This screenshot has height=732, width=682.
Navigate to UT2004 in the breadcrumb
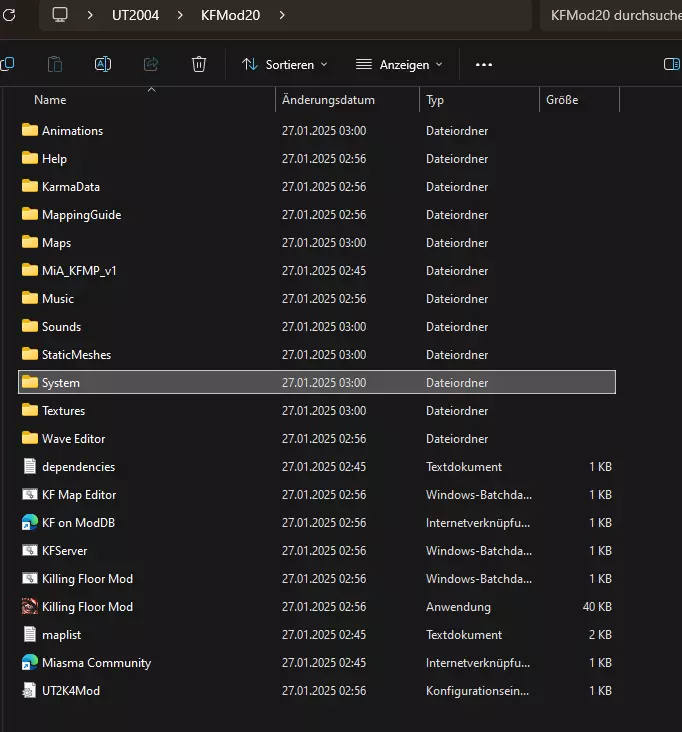point(135,15)
